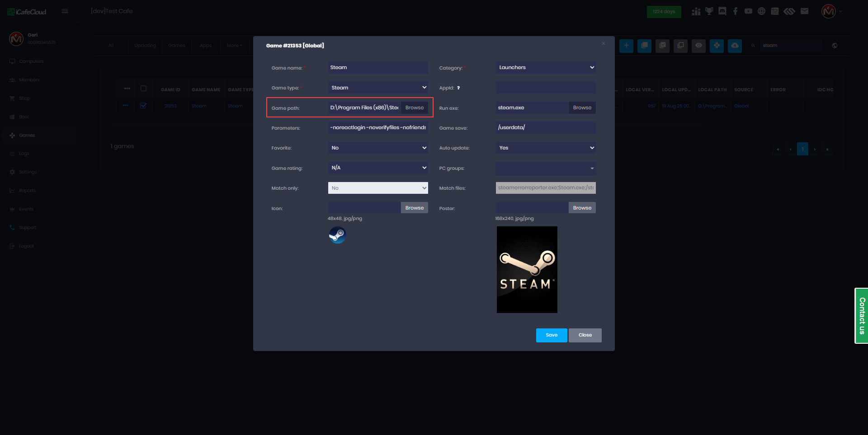Screen dimensions: 868x435
Task: Click the eye visibility toolbar icon
Action: (698, 46)
